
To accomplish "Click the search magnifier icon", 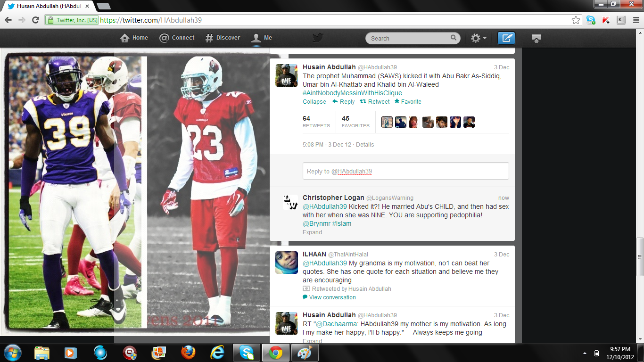I will pyautogui.click(x=453, y=38).
